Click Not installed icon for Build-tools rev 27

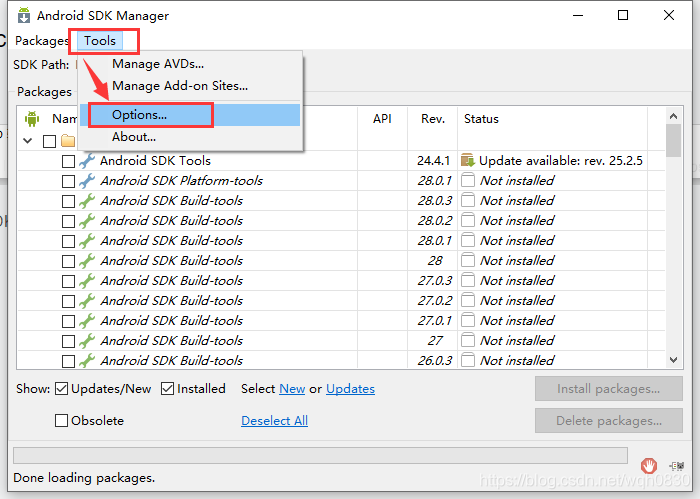click(467, 341)
